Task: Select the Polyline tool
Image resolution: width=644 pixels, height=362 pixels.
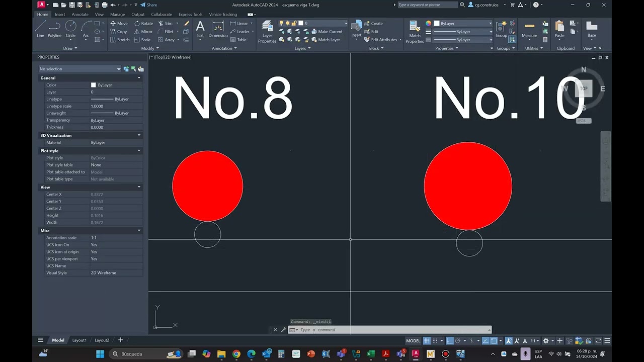Action: point(54,29)
